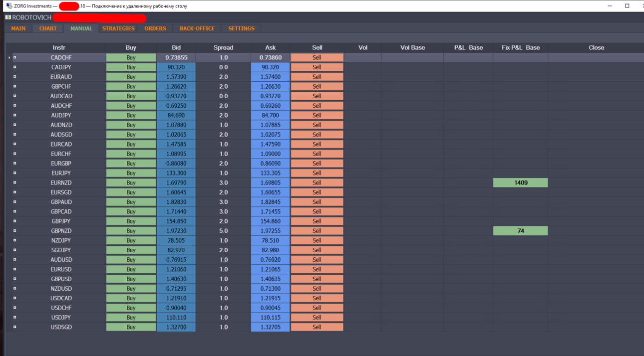Image resolution: width=644 pixels, height=356 pixels.
Task: Select the SGDJPY instrument name
Action: point(61,250)
